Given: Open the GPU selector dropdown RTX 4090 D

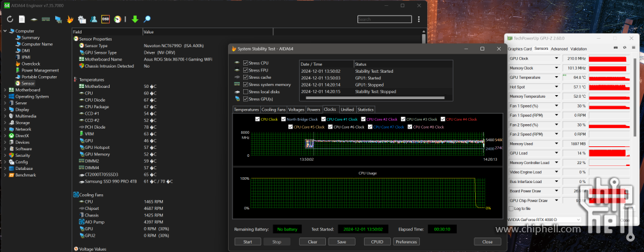Looking at the screenshot, I should click(545, 220).
